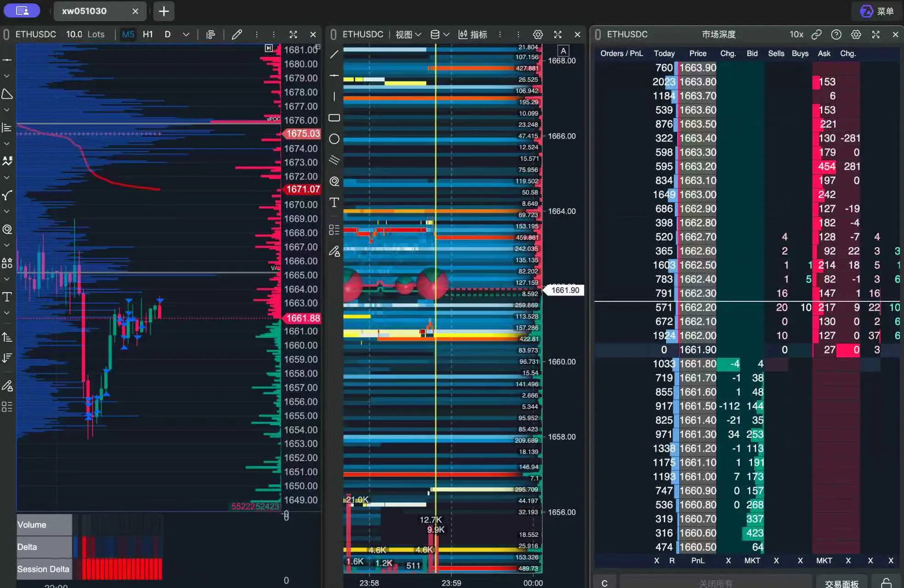This screenshot has width=904, height=588.
Task: Expand options below the volume profile tool
Action: coord(7,143)
